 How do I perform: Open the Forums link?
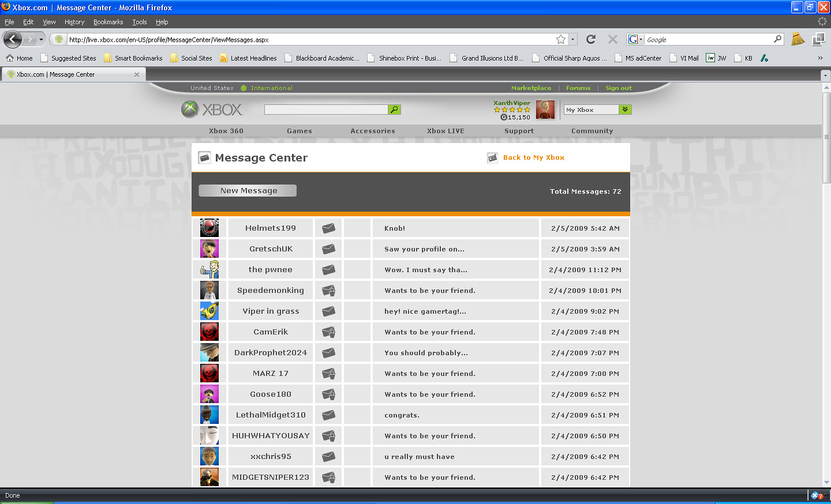coord(578,88)
